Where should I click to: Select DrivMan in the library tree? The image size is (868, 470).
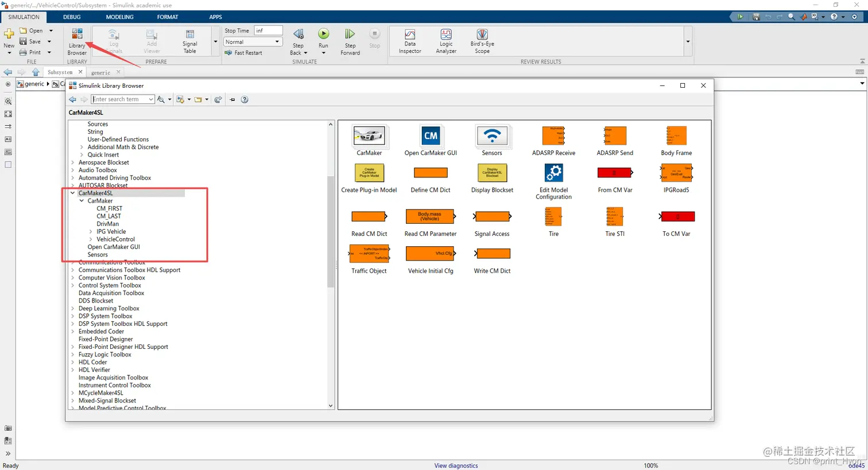click(108, 224)
